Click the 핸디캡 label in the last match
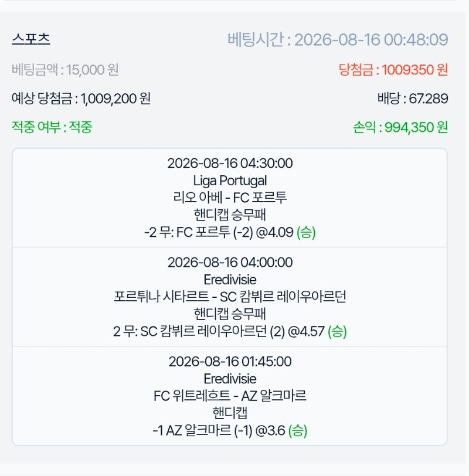This screenshot has height=476, width=469. (x=230, y=413)
